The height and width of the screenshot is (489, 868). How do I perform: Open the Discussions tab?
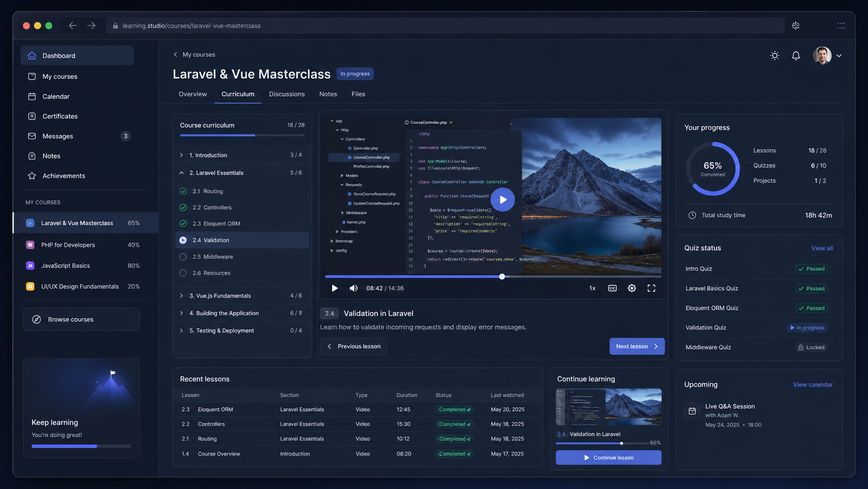(287, 94)
